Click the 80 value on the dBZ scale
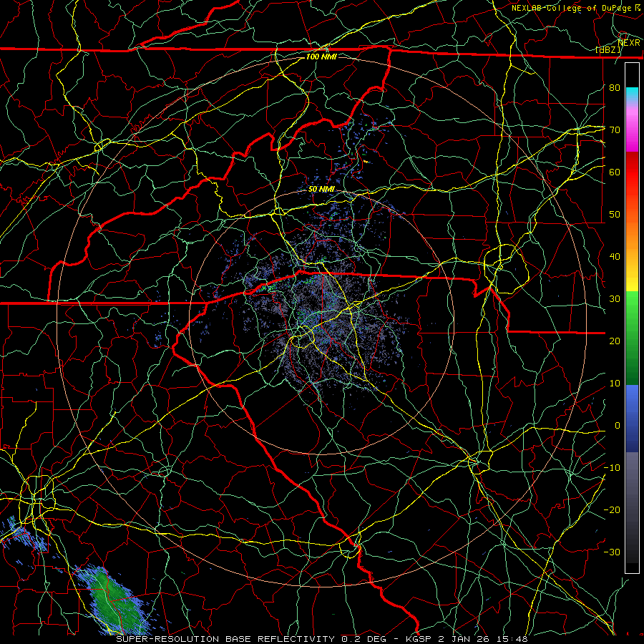 coord(615,87)
